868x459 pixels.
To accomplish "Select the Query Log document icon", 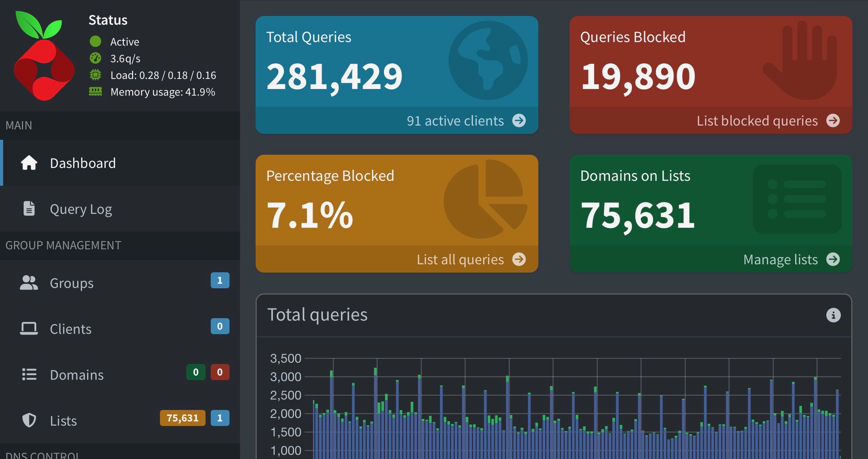I will [29, 209].
